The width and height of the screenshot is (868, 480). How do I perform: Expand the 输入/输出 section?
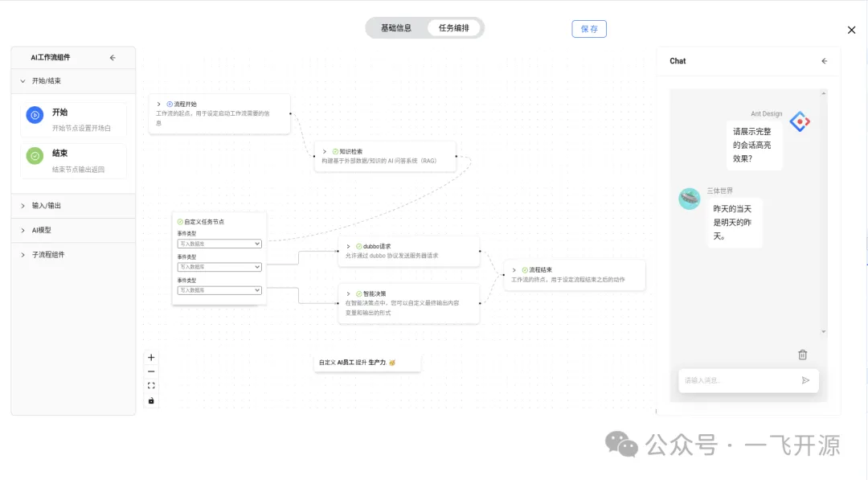[46, 206]
